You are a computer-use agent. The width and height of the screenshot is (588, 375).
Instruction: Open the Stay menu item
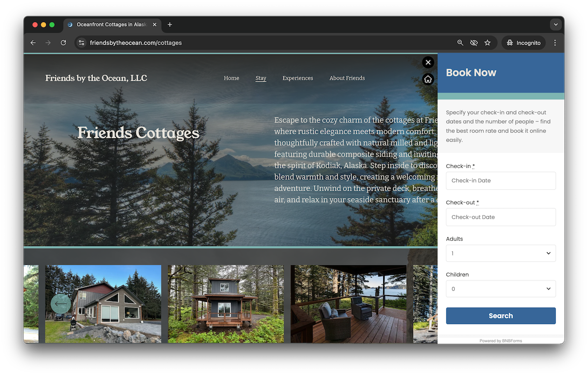click(x=261, y=78)
